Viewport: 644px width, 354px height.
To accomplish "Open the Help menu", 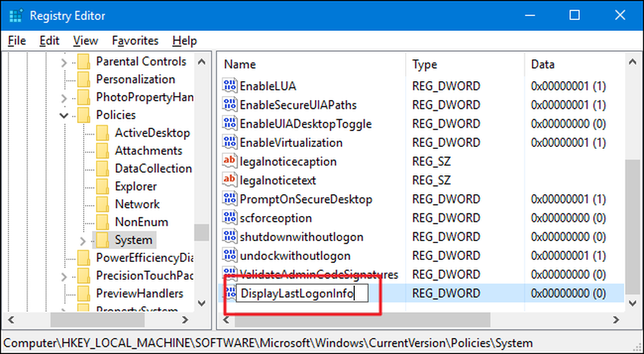I will click(184, 41).
